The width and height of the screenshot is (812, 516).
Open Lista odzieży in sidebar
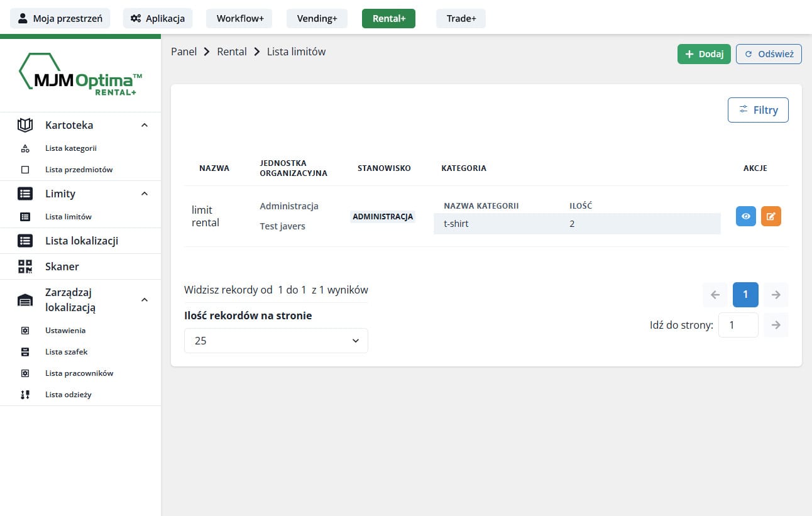click(x=68, y=395)
